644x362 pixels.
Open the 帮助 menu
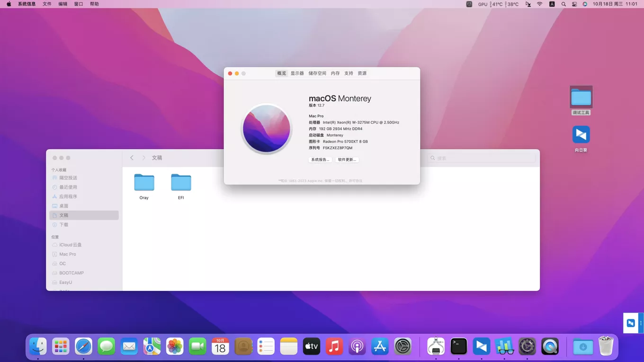coord(96,4)
